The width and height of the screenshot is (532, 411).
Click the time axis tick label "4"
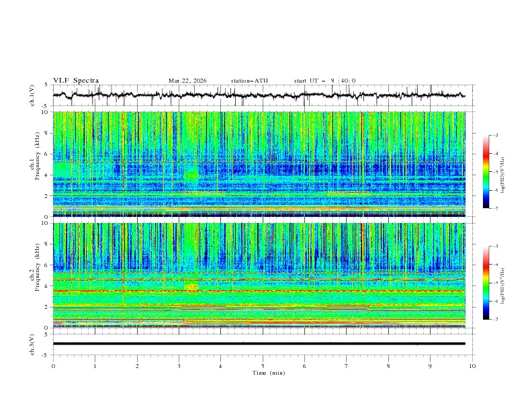tap(221, 366)
